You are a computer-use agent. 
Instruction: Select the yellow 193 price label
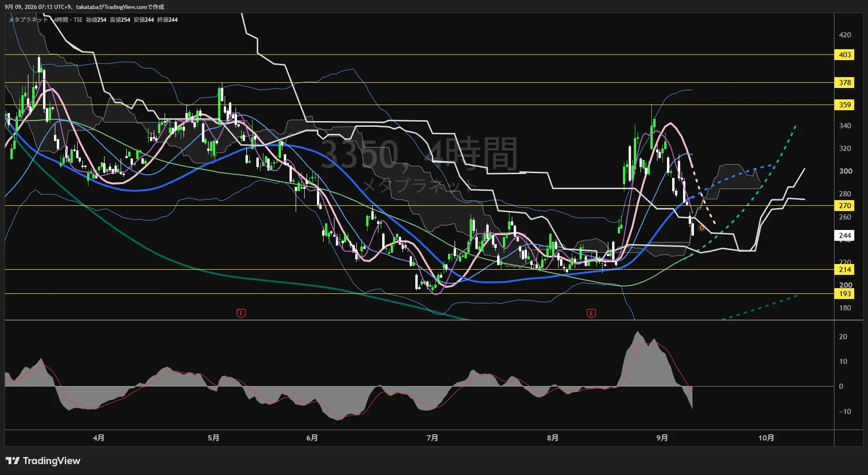pyautogui.click(x=845, y=294)
